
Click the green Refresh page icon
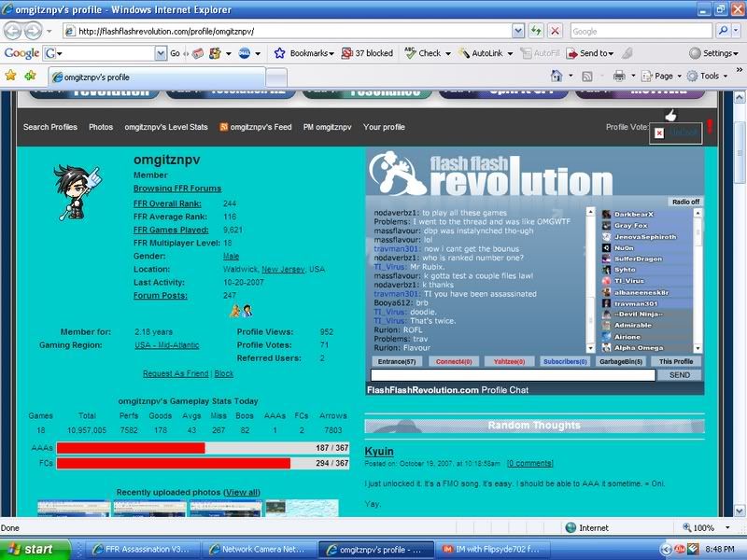[537, 31]
